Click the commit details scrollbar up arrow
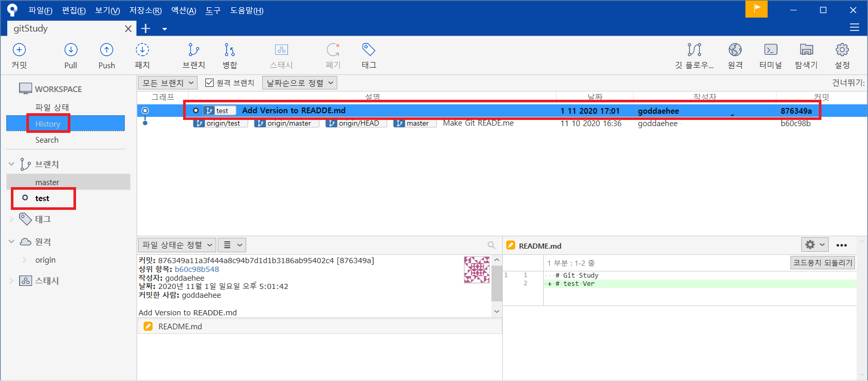This screenshot has width=868, height=381. pos(497,260)
